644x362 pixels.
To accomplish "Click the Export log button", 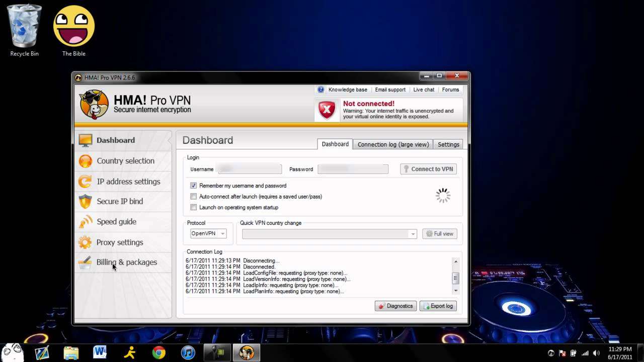I will (x=438, y=306).
